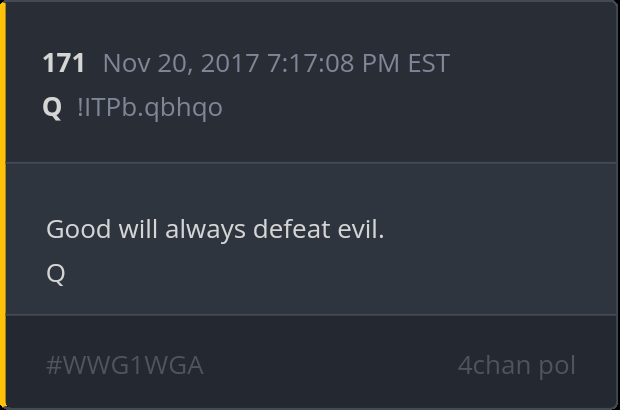Click the bold Q author name
Screen dimensions: 620x410
tap(52, 108)
